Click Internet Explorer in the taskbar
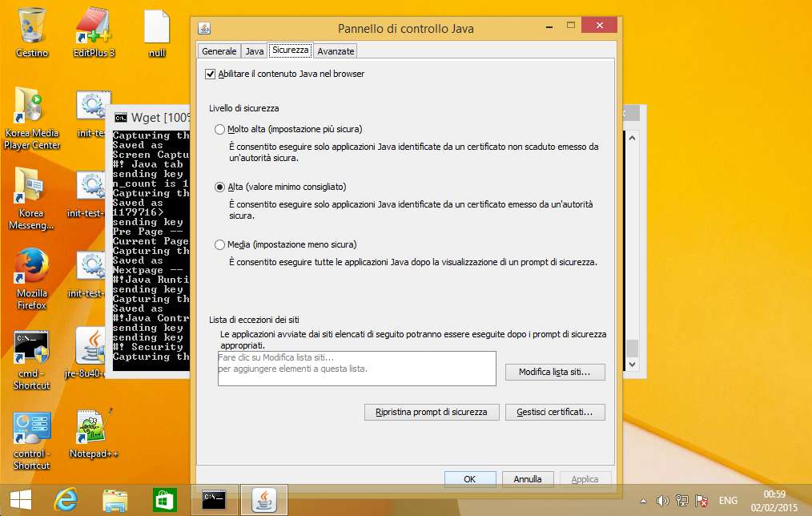 66,500
